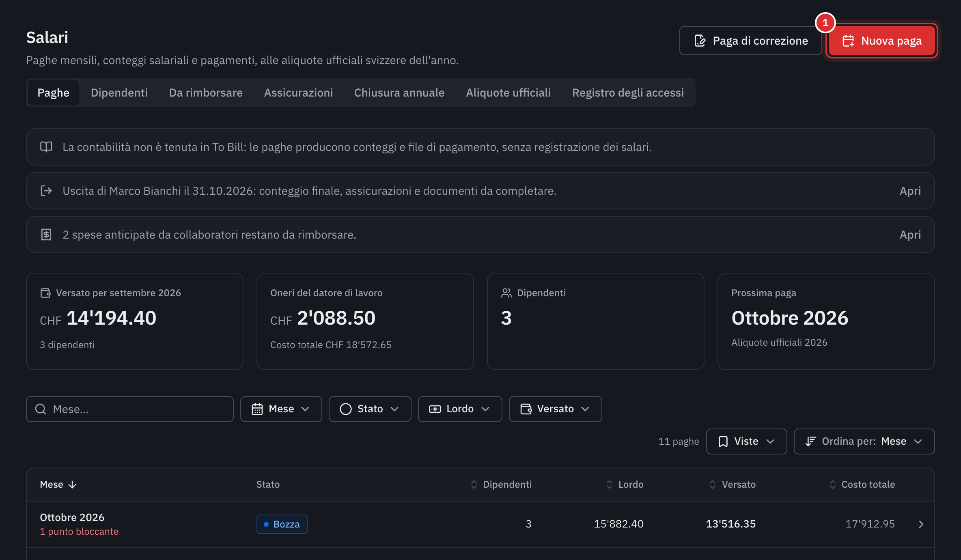Screen dimensions: 961x560
Task: Click the magnifier icon in search box
Action: pos(41,409)
